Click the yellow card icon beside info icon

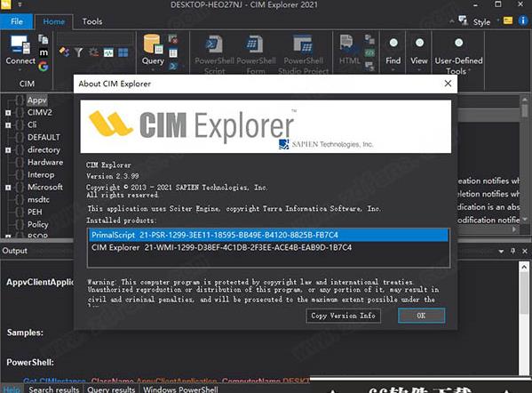[508, 20]
